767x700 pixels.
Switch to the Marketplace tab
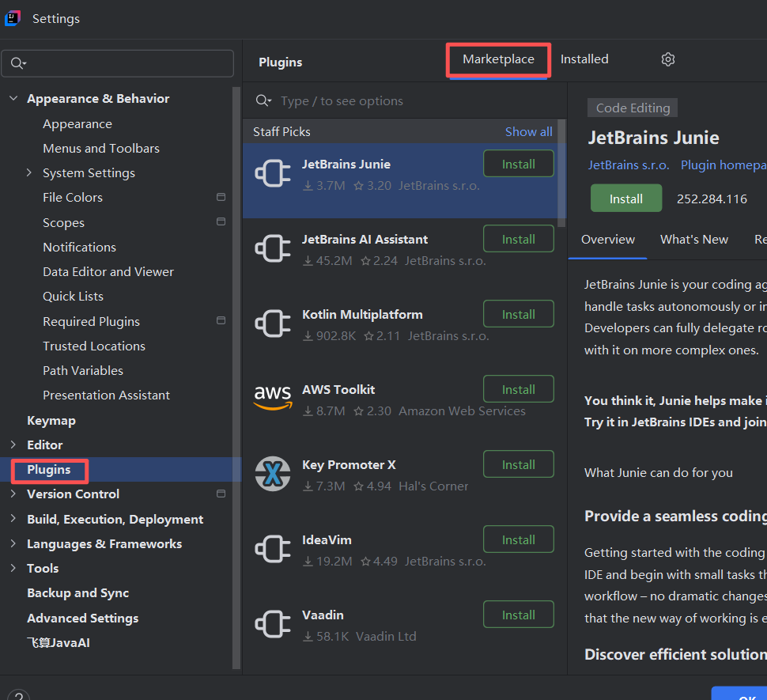coord(498,59)
